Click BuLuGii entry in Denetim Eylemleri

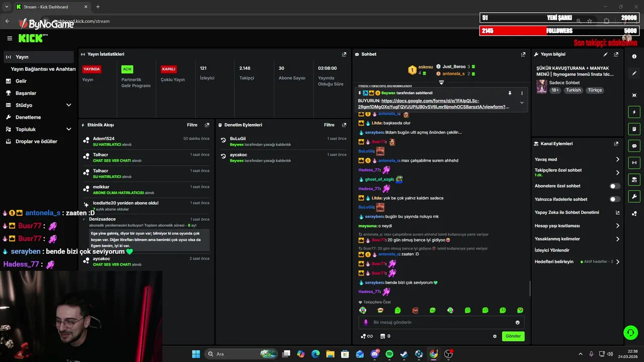tap(283, 141)
